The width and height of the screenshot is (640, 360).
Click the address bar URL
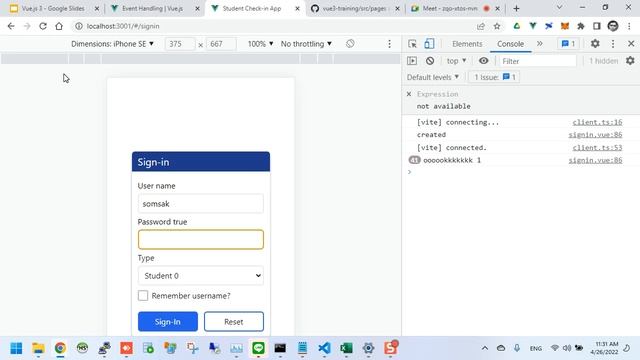click(x=123, y=26)
